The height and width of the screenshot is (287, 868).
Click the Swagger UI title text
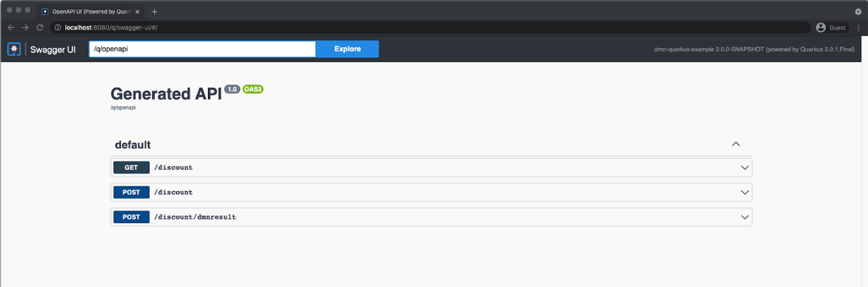point(53,49)
